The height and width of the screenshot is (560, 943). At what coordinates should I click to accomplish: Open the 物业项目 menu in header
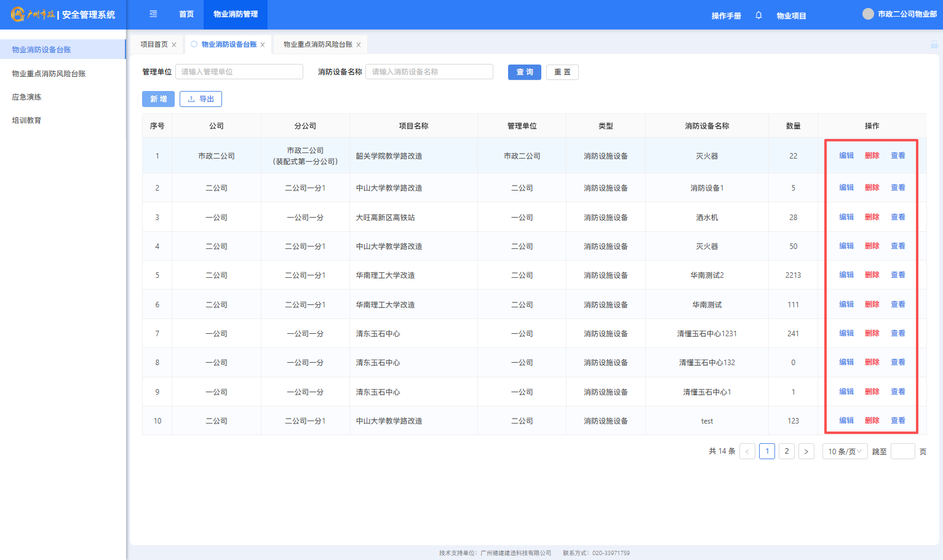coord(791,16)
